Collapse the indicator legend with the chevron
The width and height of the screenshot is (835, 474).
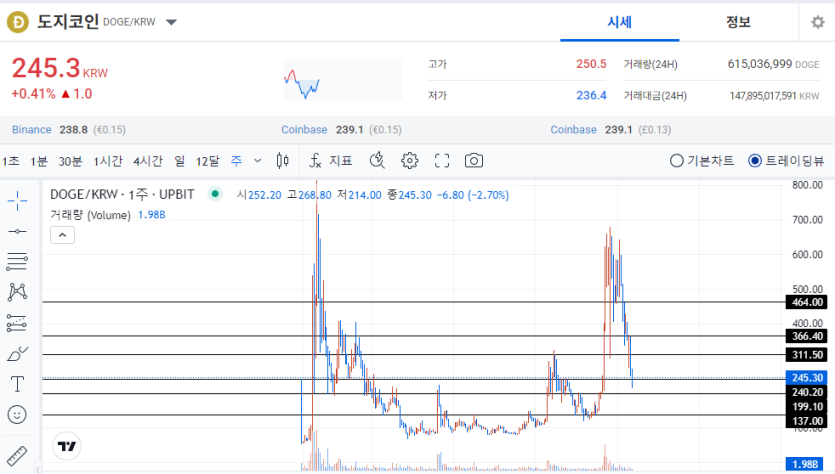[x=62, y=235]
